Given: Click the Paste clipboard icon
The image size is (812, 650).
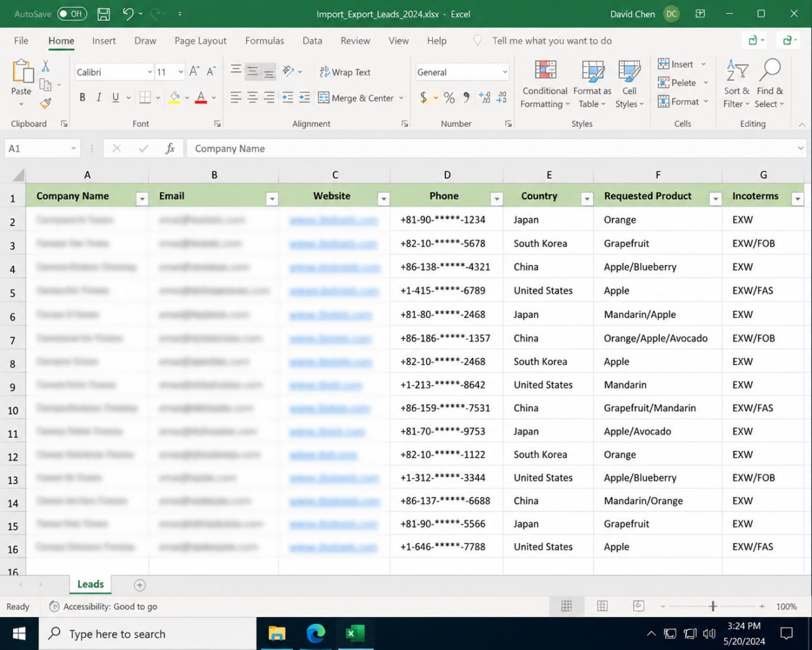Looking at the screenshot, I should click(22, 72).
